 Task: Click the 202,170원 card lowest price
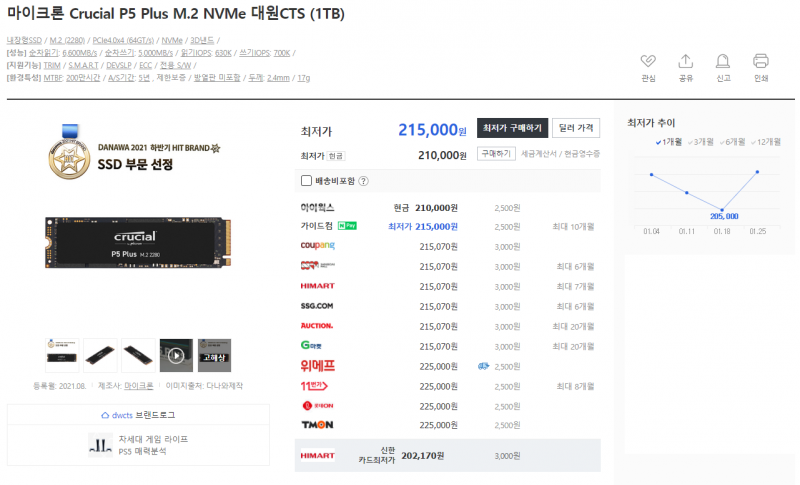coord(422,455)
